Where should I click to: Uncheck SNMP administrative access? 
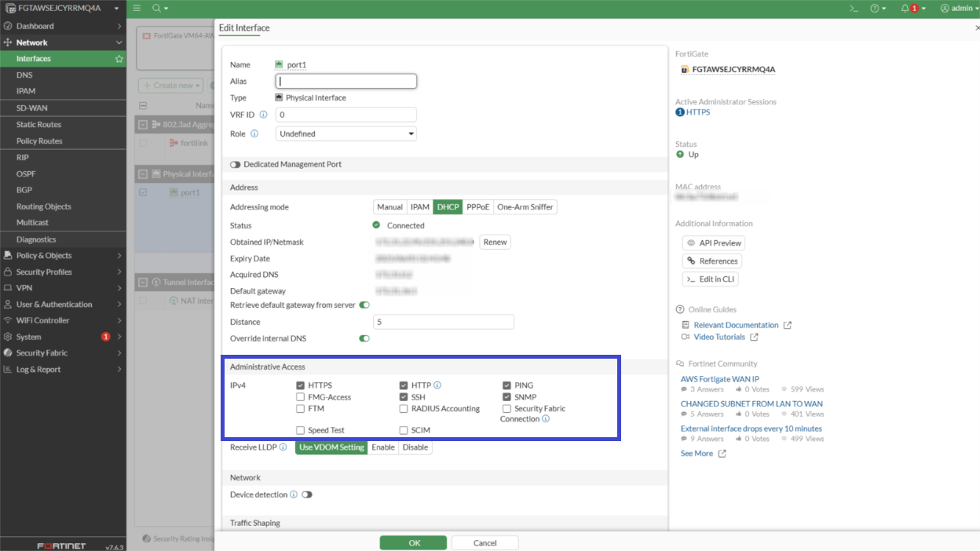(507, 397)
